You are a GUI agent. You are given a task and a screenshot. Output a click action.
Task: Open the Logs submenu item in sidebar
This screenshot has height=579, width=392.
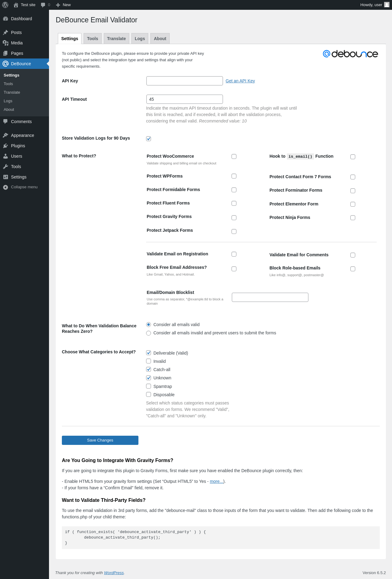(8, 101)
